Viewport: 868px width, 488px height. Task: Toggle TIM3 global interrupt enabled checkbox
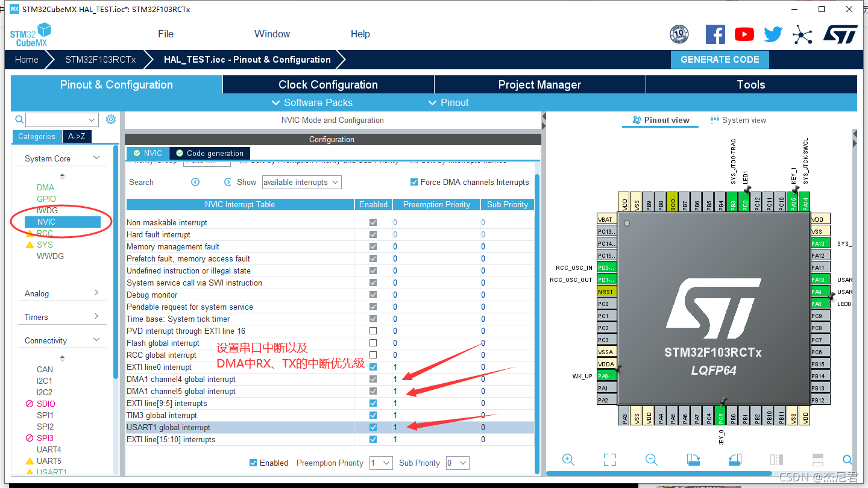(373, 415)
